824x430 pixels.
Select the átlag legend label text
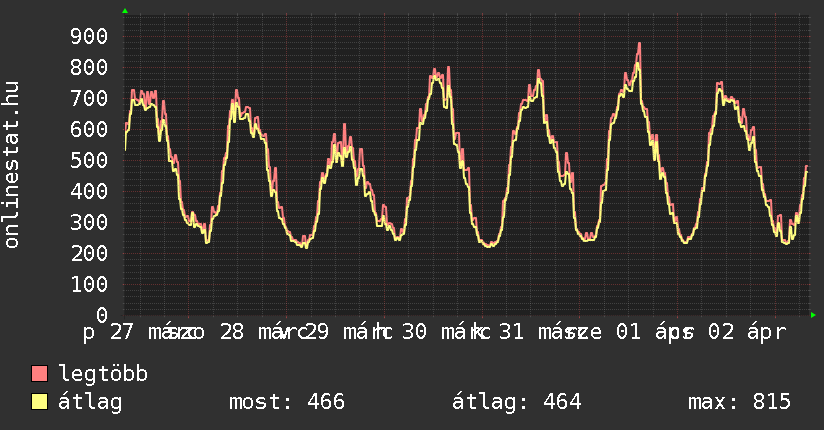coord(91,402)
